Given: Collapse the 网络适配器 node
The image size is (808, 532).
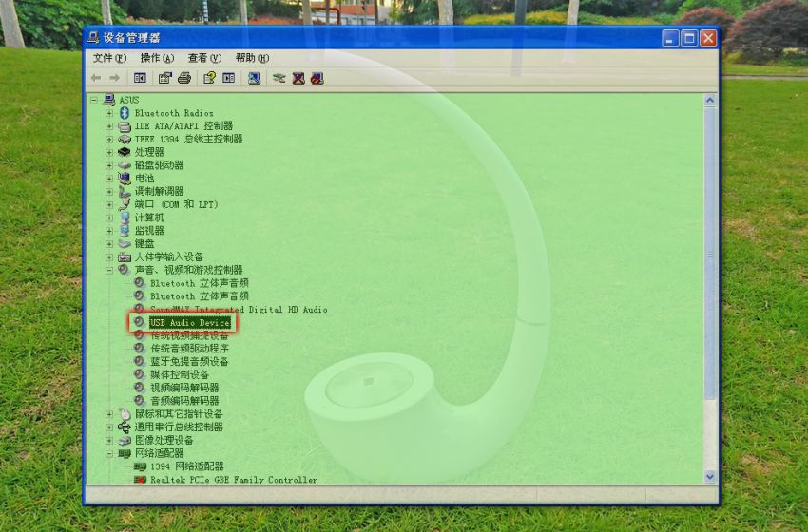Looking at the screenshot, I should (x=109, y=454).
